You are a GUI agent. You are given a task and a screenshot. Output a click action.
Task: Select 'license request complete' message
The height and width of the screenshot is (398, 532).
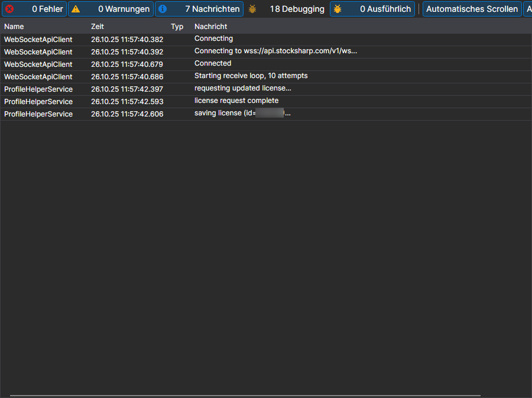tap(236, 101)
